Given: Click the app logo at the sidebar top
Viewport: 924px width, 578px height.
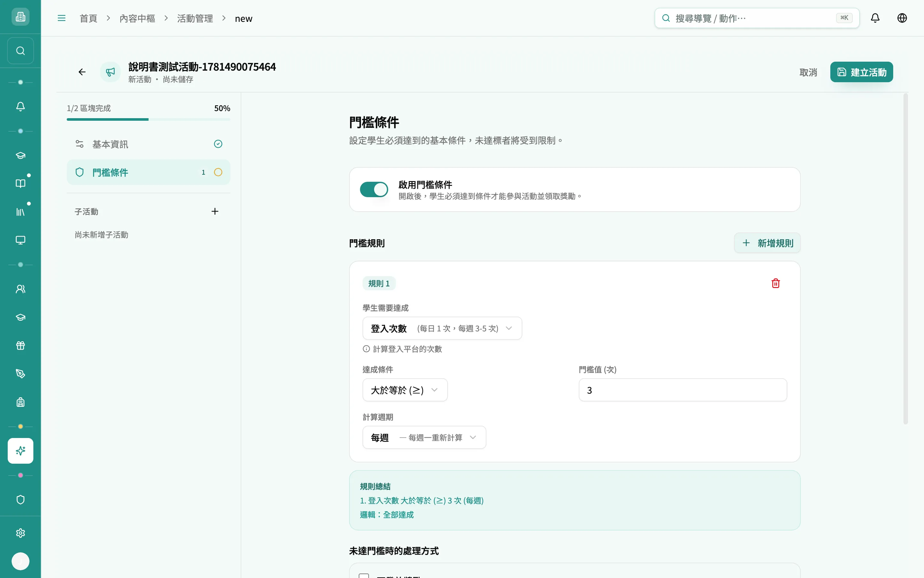Looking at the screenshot, I should click(x=20, y=17).
